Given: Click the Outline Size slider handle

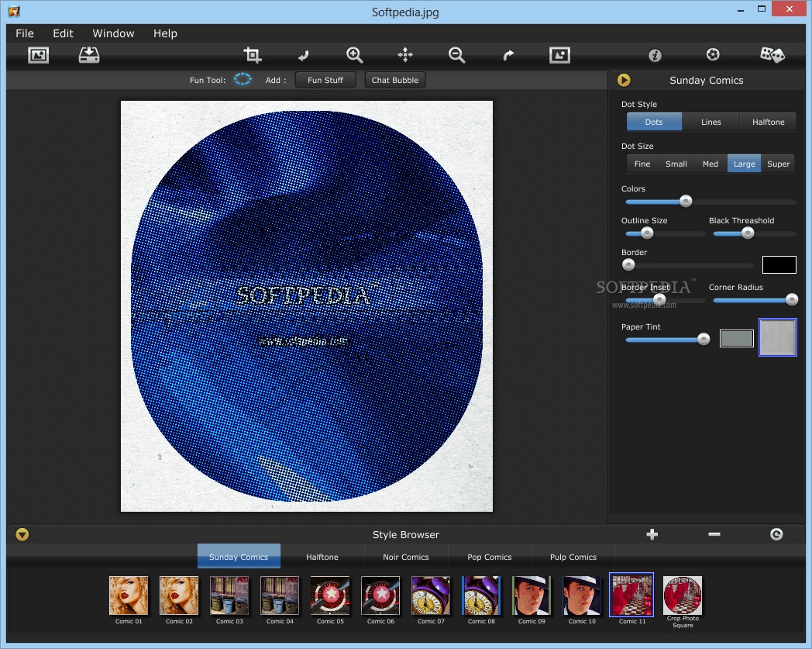Looking at the screenshot, I should coord(647,233).
